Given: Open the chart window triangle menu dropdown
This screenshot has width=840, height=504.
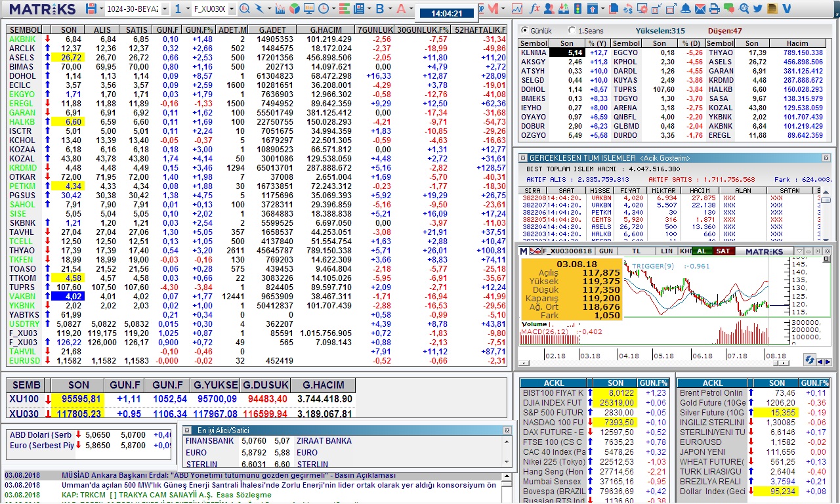Looking at the screenshot, I should (x=799, y=251).
